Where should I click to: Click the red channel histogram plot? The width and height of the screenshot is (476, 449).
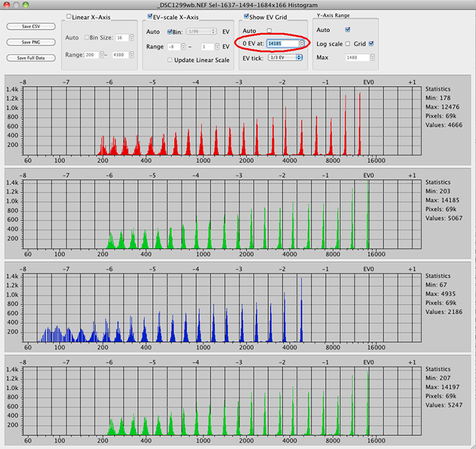pos(222,121)
